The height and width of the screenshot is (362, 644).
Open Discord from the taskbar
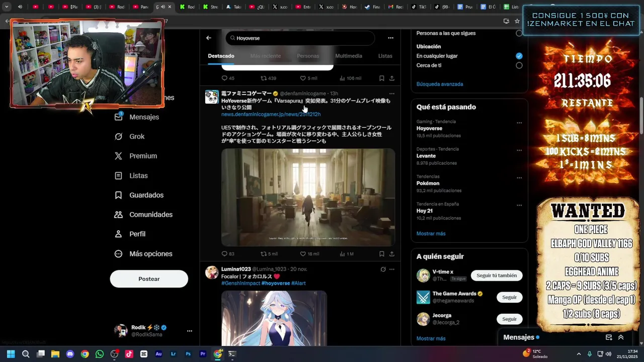70,354
